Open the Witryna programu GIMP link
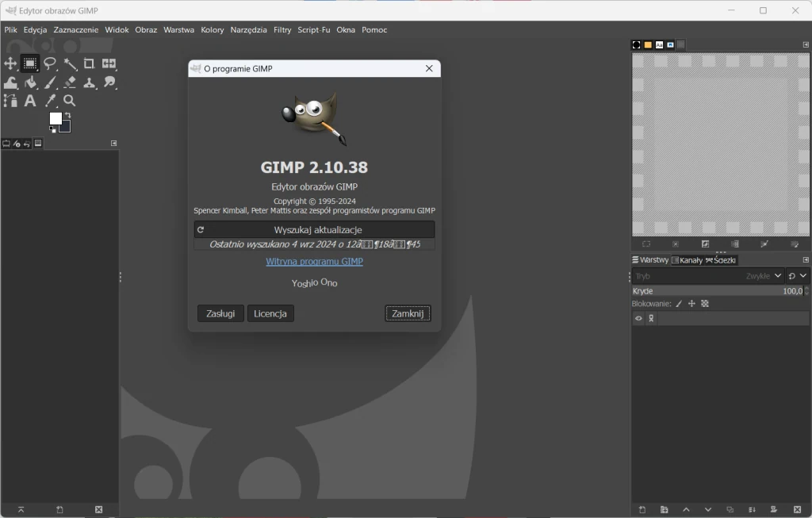 click(x=314, y=262)
